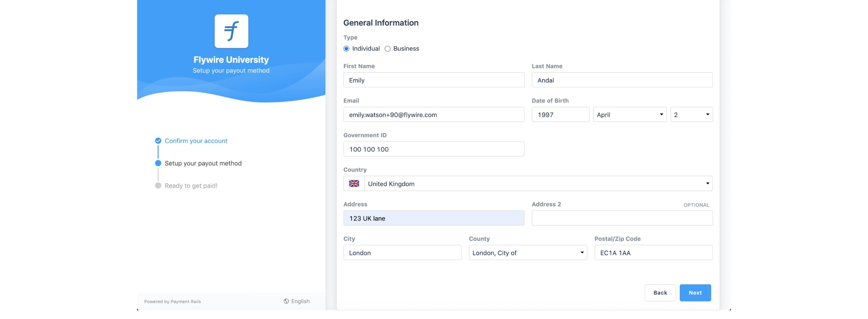Image resolution: width=868 pixels, height=319 pixels.
Task: Select the Business radio button
Action: click(388, 49)
